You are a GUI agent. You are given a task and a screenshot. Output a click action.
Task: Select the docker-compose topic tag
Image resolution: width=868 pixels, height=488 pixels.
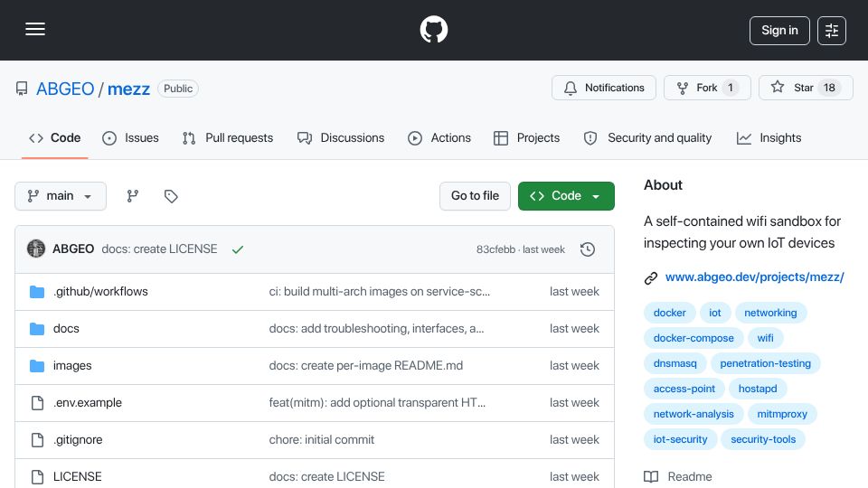(x=693, y=338)
